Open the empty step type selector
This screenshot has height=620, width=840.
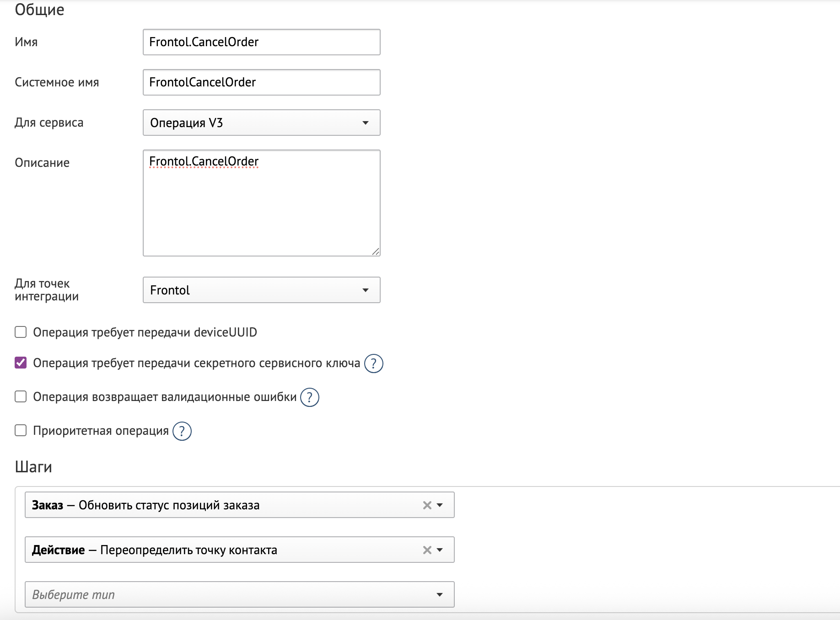click(239, 594)
